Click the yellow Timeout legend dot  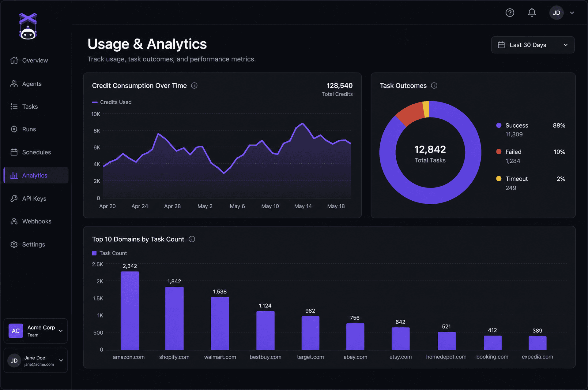[x=499, y=178]
